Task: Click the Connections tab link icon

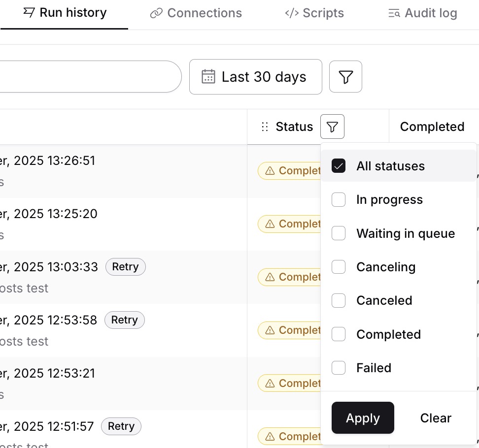Action: coord(156,13)
